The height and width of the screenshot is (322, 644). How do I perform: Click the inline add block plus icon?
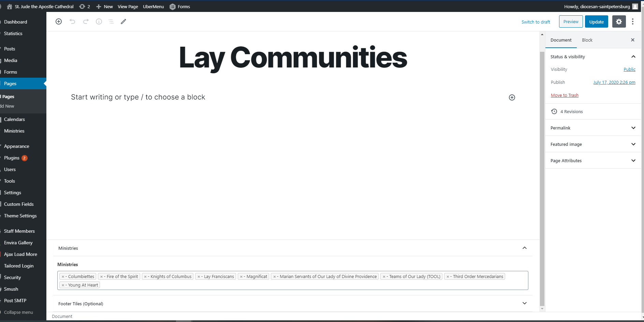tap(512, 97)
